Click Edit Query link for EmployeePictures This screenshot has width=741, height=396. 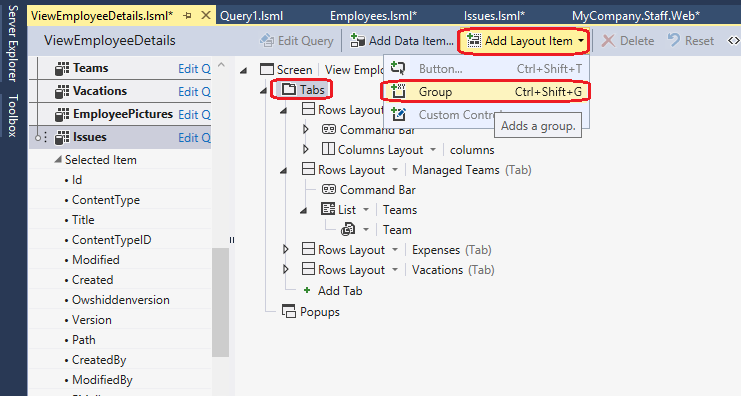[x=194, y=115]
